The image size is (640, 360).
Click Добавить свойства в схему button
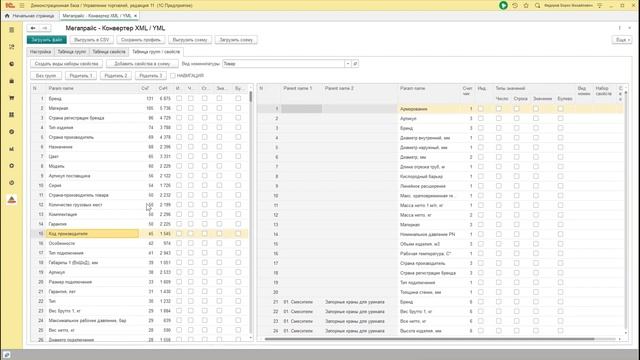(142, 64)
